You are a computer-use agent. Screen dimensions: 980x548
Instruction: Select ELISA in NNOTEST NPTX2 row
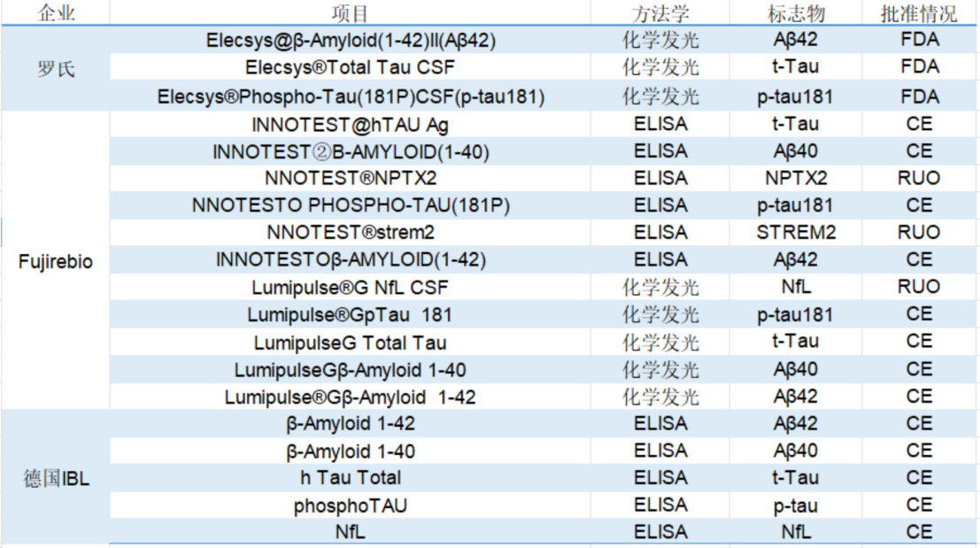[x=660, y=178]
